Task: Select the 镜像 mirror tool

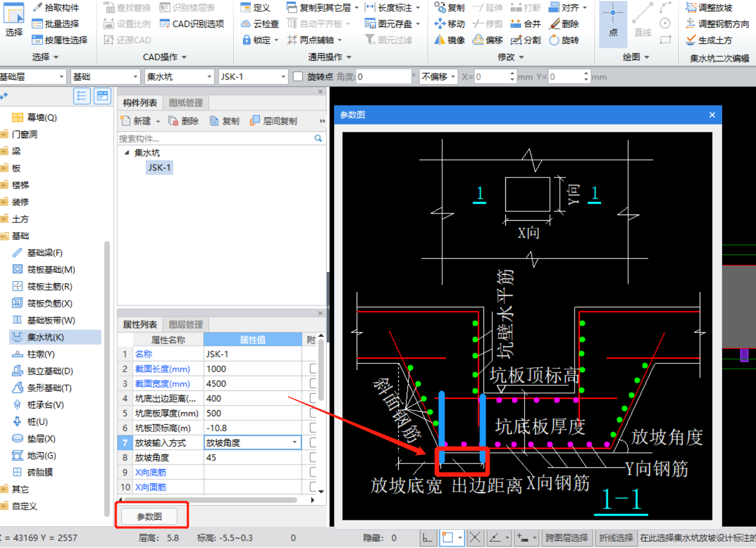Action: 450,40
